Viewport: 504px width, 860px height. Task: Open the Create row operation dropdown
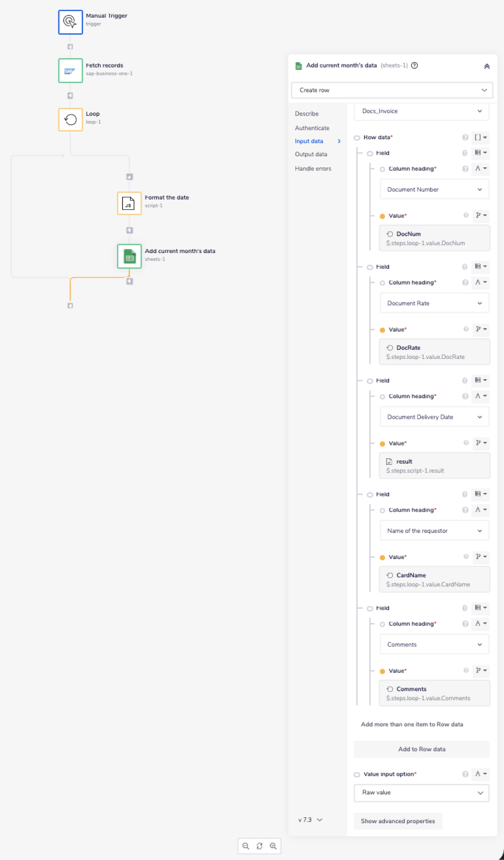tap(392, 90)
